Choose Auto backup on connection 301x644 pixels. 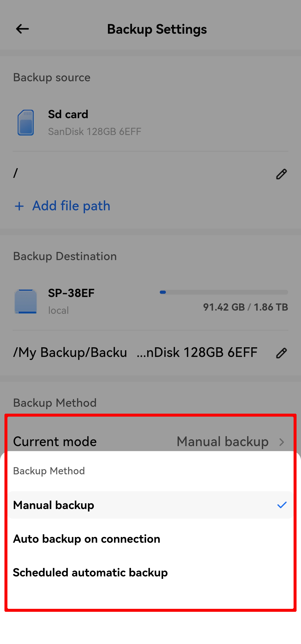[x=87, y=539]
